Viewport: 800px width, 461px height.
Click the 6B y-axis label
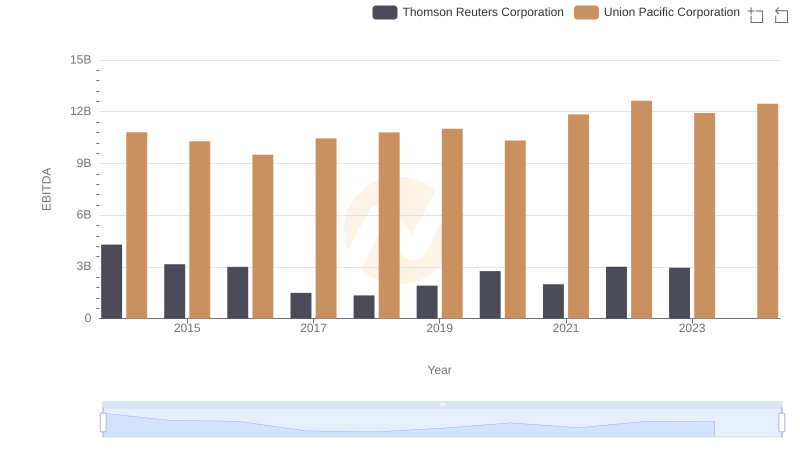(x=84, y=215)
